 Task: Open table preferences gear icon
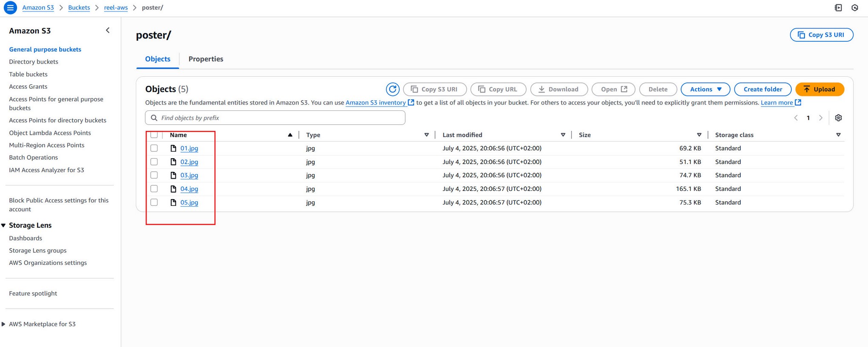click(838, 118)
